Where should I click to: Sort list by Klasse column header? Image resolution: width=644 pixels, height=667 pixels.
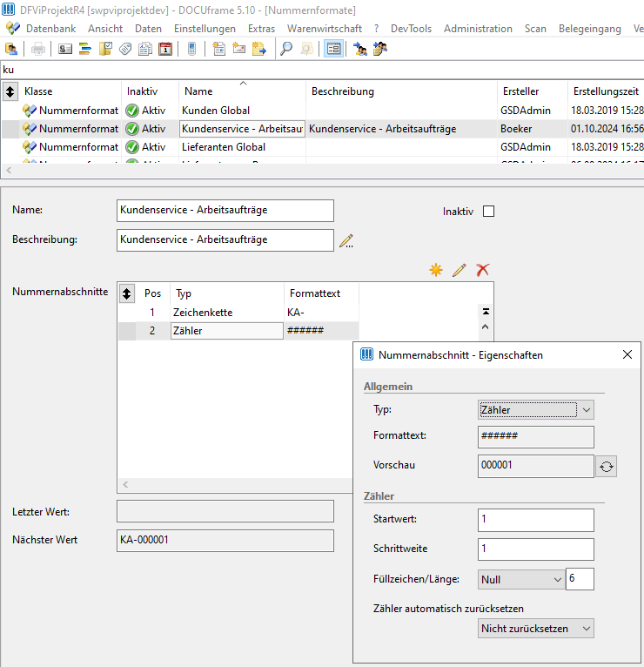click(x=70, y=91)
